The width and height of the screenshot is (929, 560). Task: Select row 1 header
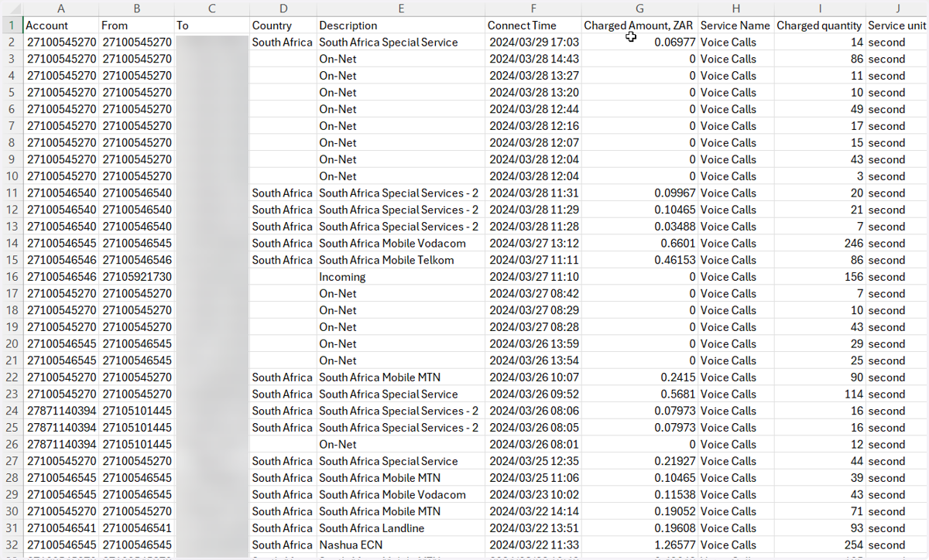pyautogui.click(x=12, y=25)
